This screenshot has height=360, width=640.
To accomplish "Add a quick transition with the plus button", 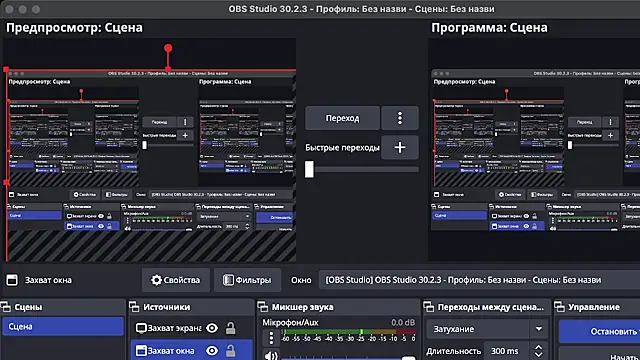I will pyautogui.click(x=400, y=147).
